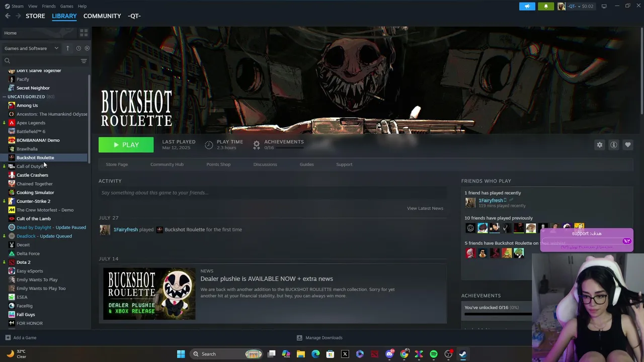This screenshot has width=644, height=362.
Task: Open Manage Downloads
Action: point(319,338)
